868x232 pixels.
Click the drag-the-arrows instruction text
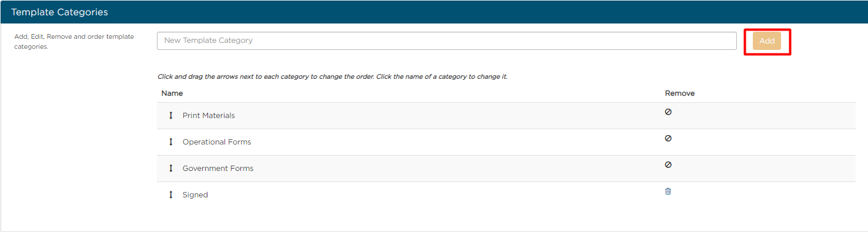click(x=333, y=77)
